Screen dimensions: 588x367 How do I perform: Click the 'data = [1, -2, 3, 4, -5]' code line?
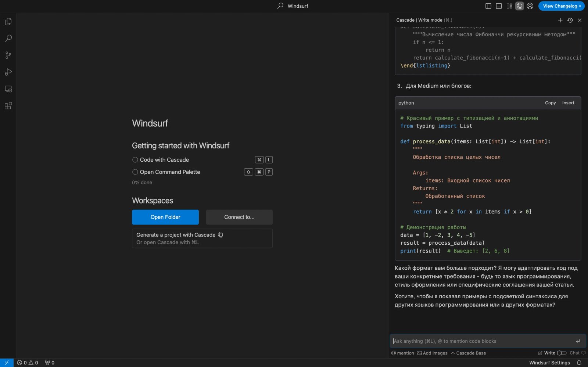[x=438, y=235]
